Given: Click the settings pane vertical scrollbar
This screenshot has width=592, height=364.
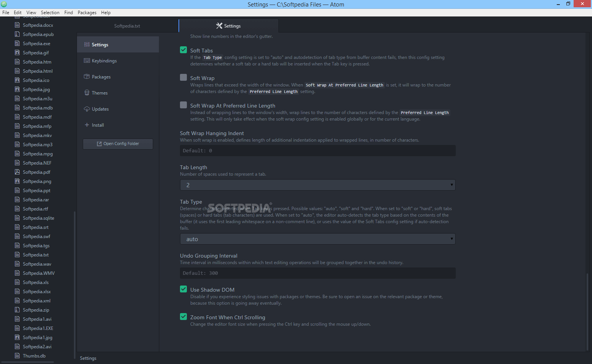Looking at the screenshot, I should click(x=587, y=312).
